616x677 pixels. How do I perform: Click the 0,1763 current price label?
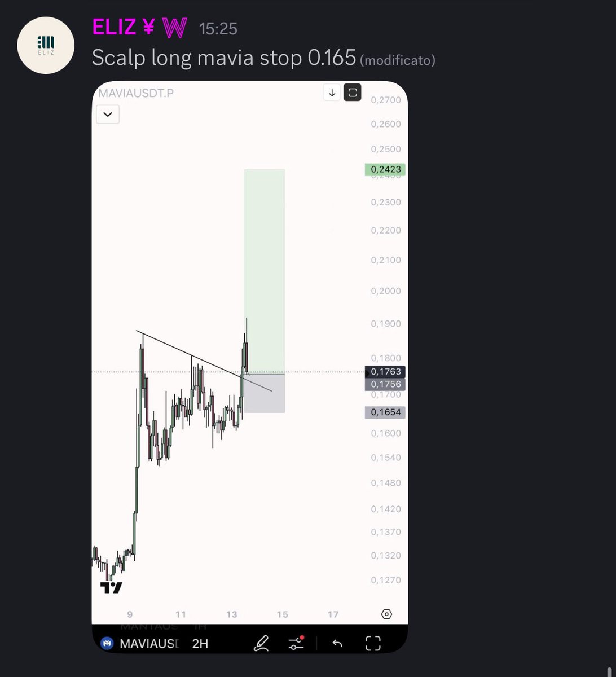click(385, 372)
